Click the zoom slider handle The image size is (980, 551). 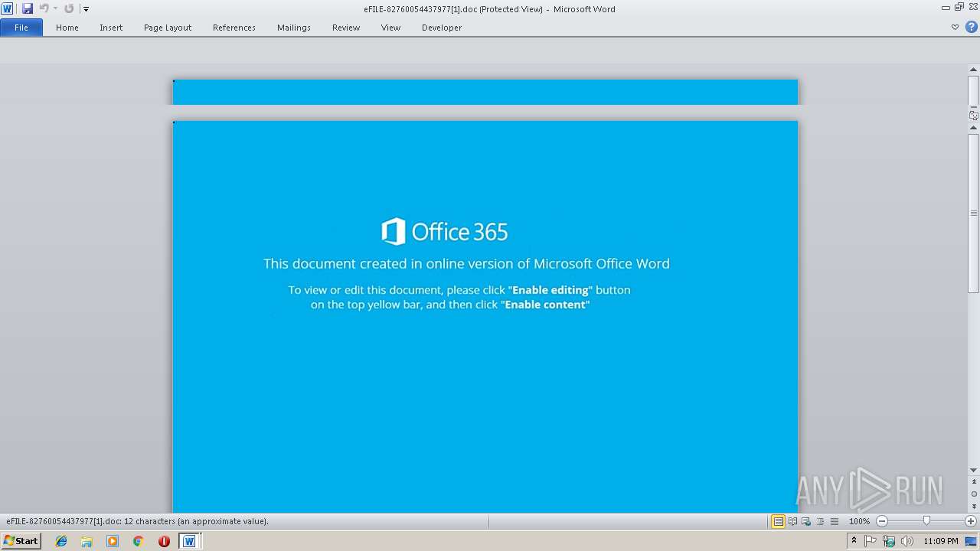[926, 521]
